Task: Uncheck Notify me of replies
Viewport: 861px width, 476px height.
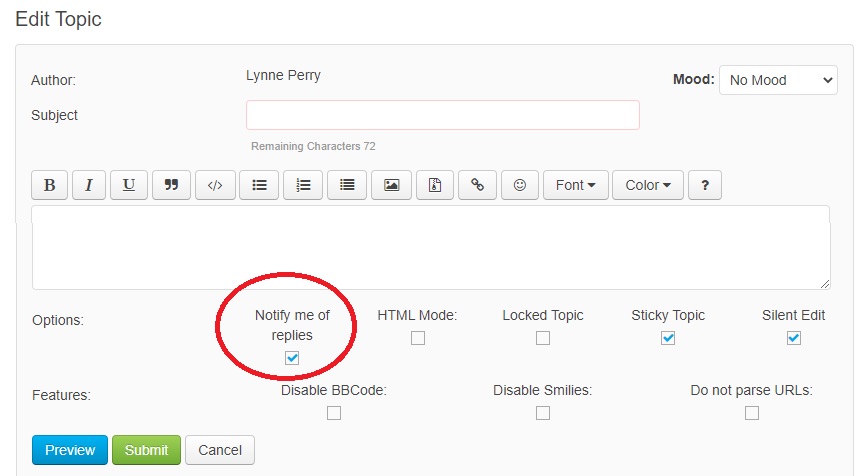Action: [292, 358]
